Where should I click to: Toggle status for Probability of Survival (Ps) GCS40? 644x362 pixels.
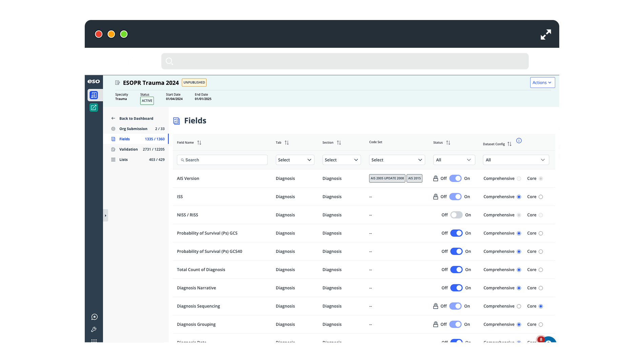(456, 252)
